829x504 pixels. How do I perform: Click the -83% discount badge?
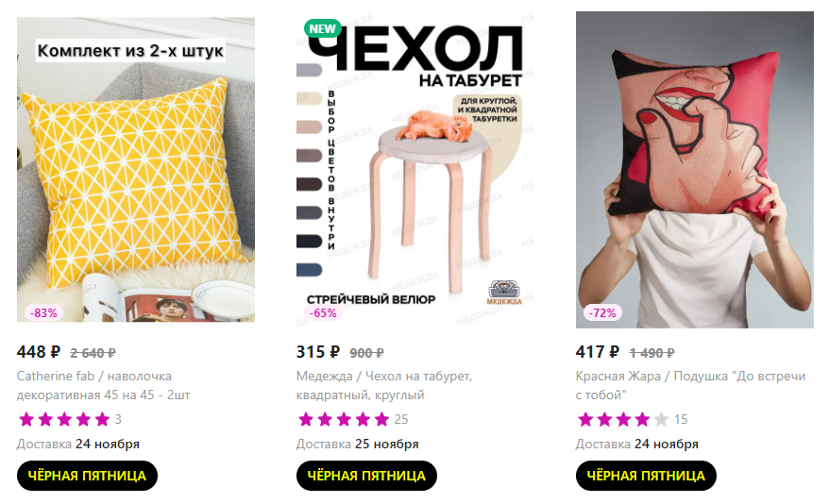pos(43,312)
